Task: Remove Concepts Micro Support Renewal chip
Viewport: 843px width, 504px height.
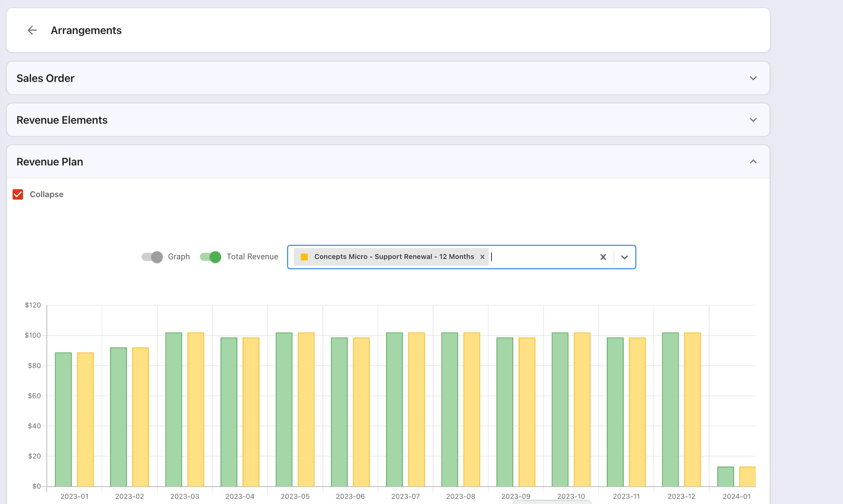Action: (x=482, y=257)
